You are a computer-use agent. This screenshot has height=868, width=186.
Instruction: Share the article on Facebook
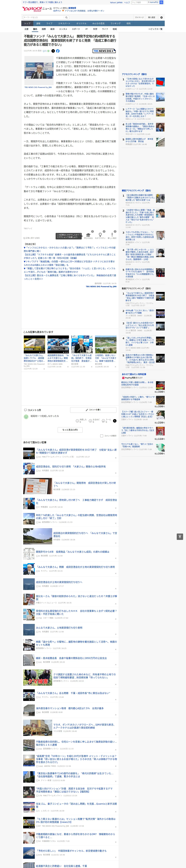click(58, 51)
